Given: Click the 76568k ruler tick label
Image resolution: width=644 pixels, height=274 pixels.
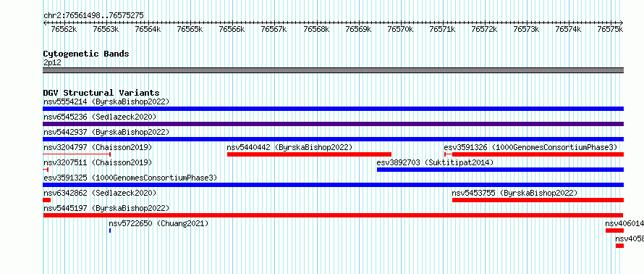Looking at the screenshot, I should coord(316,29).
